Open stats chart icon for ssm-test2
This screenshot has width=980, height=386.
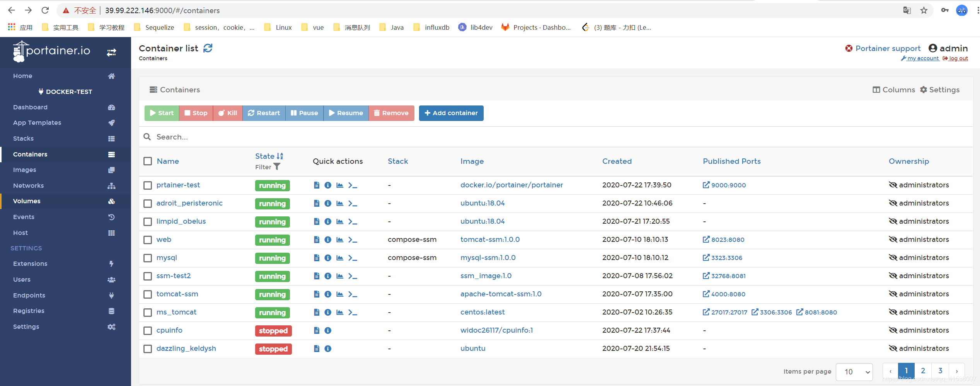click(340, 276)
